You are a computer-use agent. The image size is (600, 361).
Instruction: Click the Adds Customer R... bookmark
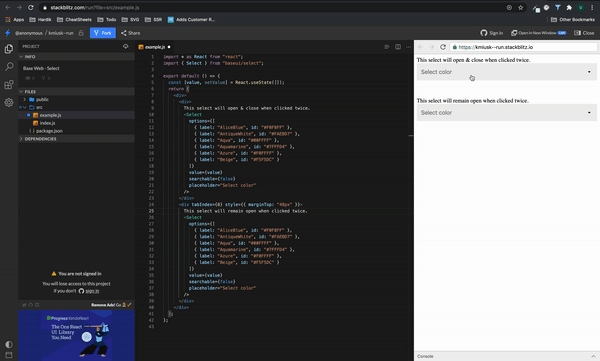coord(191,20)
